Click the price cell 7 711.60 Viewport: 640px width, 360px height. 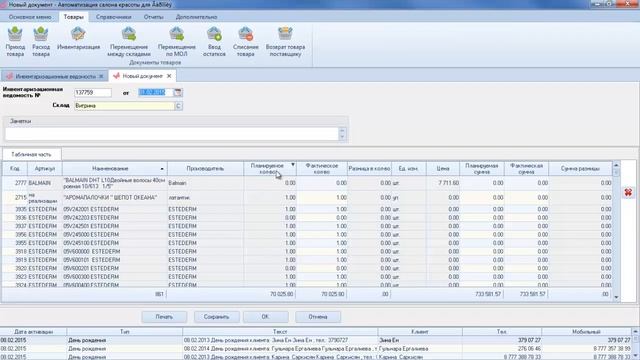point(443,183)
